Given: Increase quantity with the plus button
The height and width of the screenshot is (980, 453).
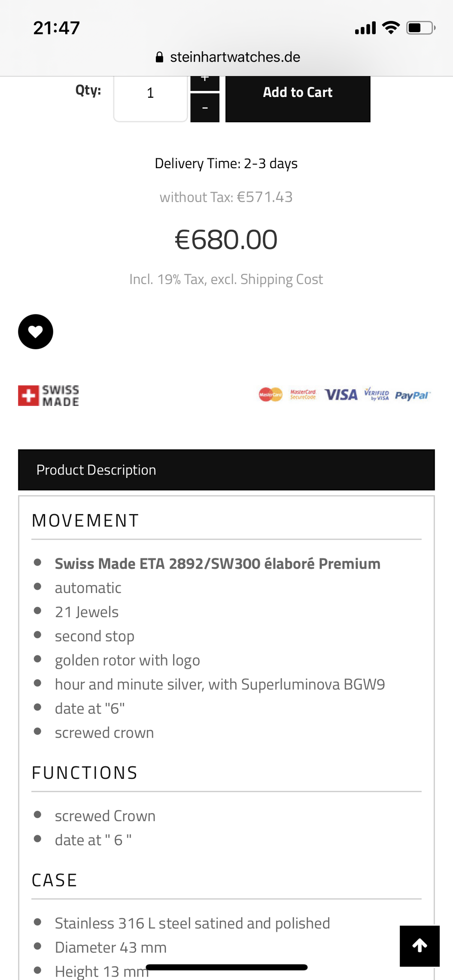Looking at the screenshot, I should [x=205, y=83].
